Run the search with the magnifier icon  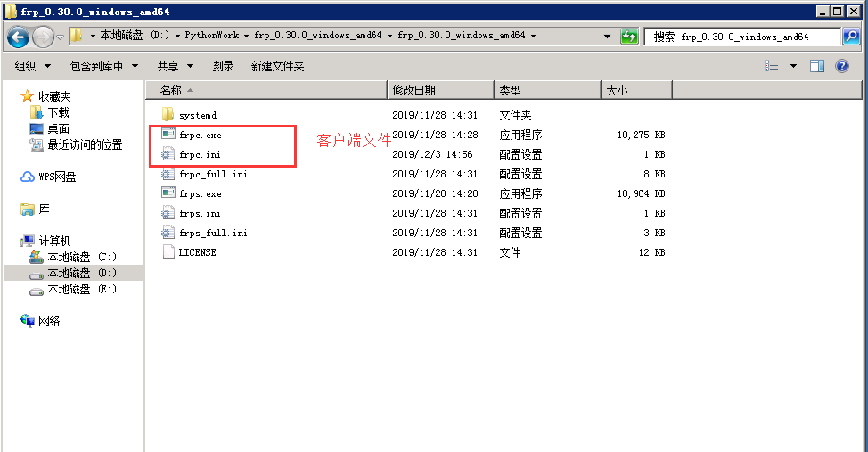[851, 37]
